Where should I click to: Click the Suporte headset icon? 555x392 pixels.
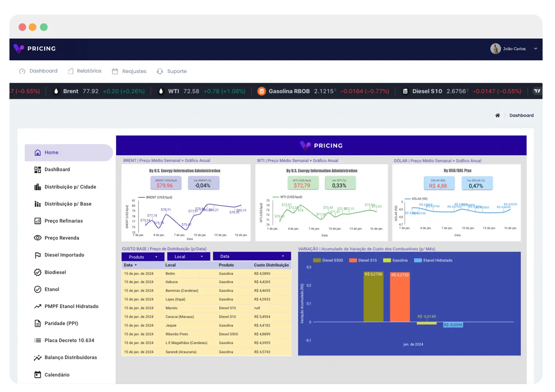(x=160, y=71)
